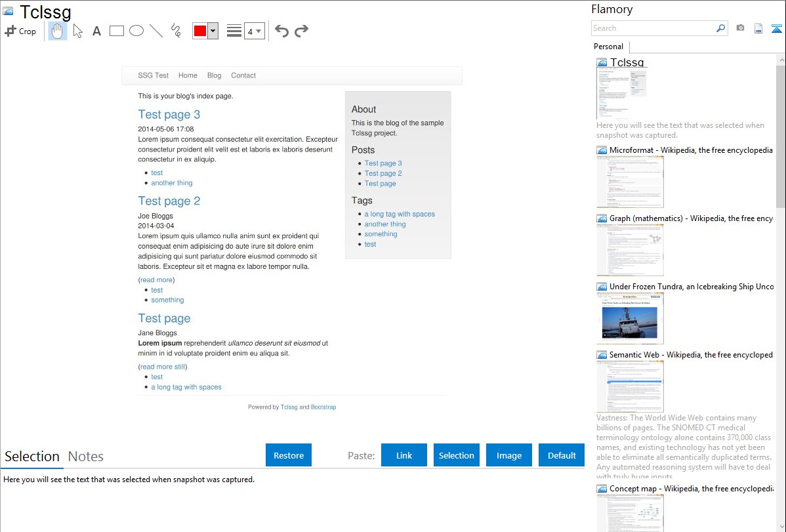The height and width of the screenshot is (532, 786).
Task: Pick the rectangle shape tool
Action: [117, 31]
